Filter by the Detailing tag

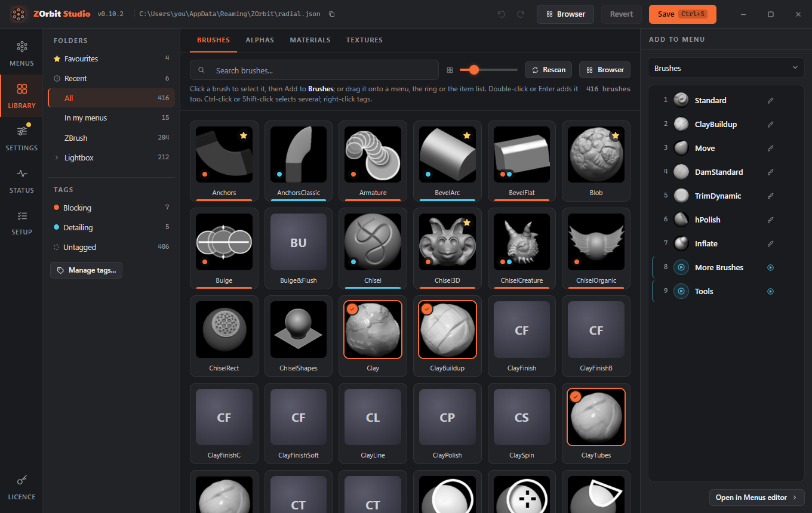tap(111, 227)
